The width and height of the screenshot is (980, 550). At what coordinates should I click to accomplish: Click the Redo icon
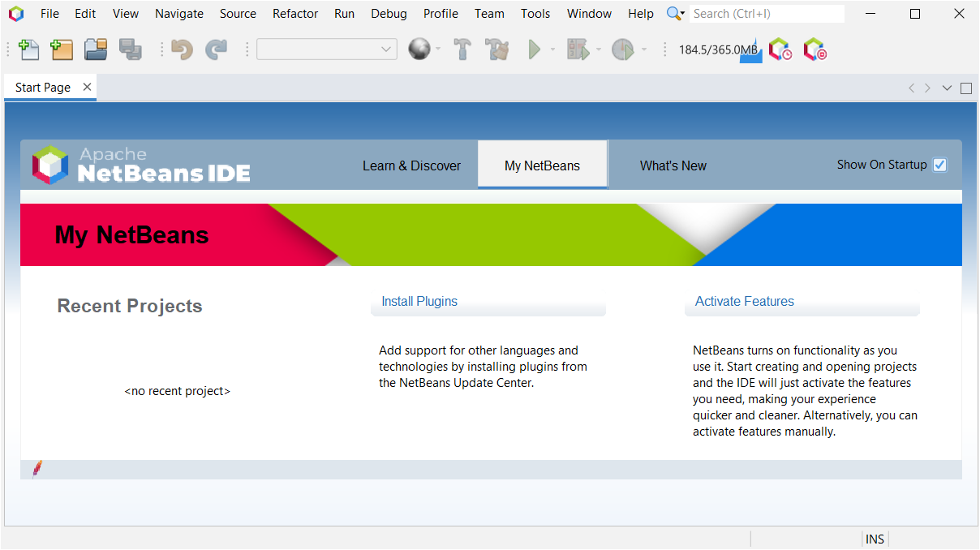tap(216, 49)
